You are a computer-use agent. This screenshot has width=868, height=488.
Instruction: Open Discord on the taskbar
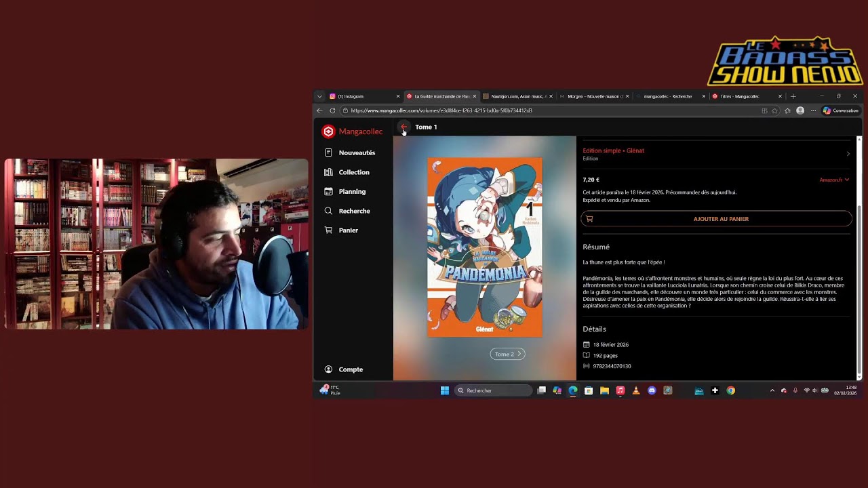click(652, 390)
